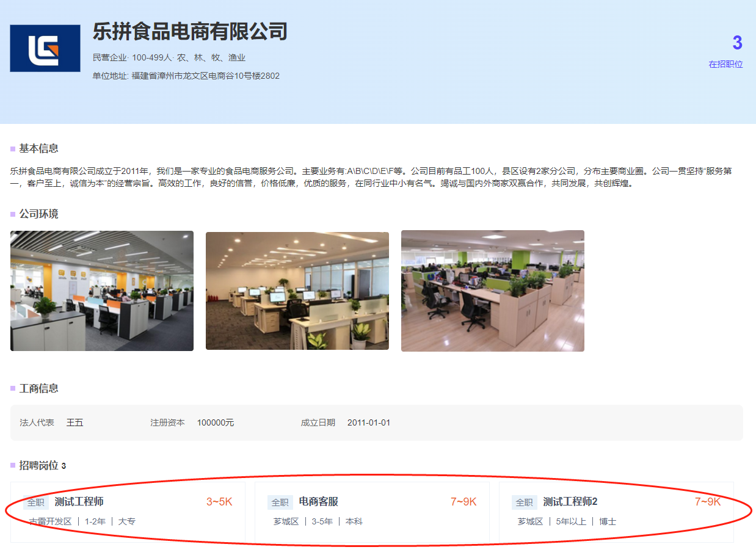Open office photo with green pillars
The height and width of the screenshot is (558, 756).
[x=493, y=291]
